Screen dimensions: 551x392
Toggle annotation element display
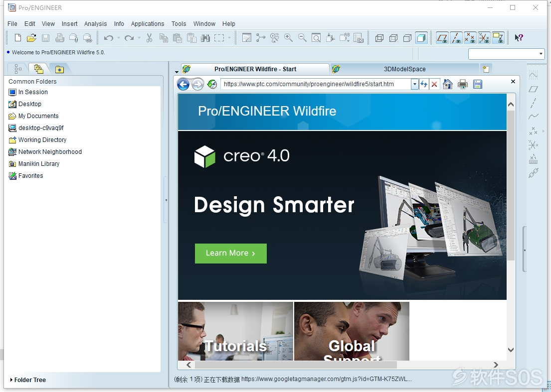498,37
